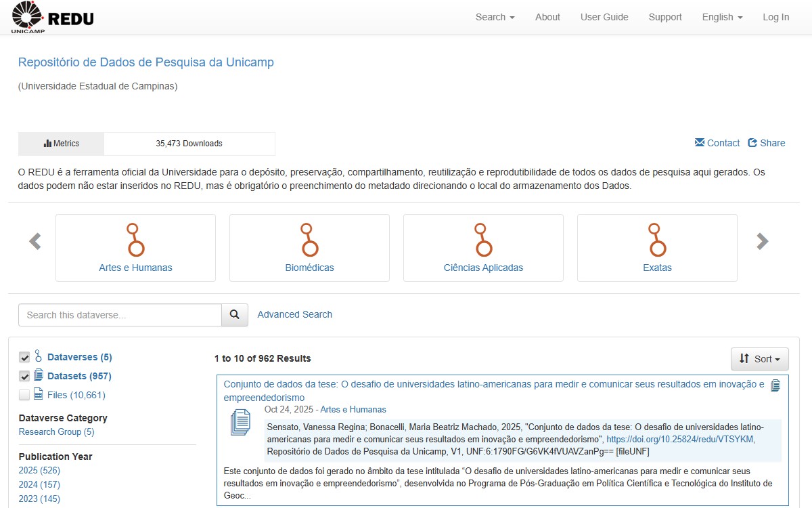Open the English language dropdown
This screenshot has height=508, width=812.
(721, 17)
